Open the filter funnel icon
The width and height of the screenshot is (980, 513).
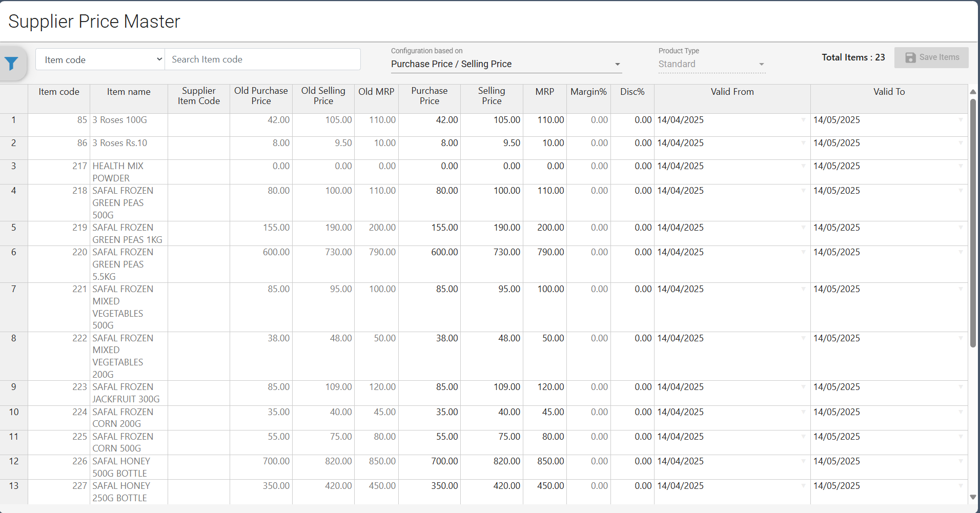click(12, 64)
